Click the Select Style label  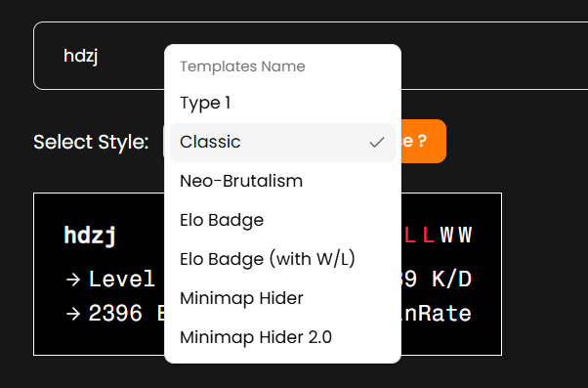[x=91, y=143]
